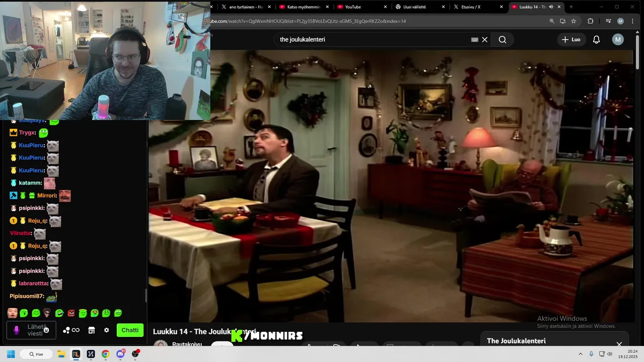Click username 'Pipisuomi87' in chat
The width and height of the screenshot is (644, 362).
click(27, 296)
